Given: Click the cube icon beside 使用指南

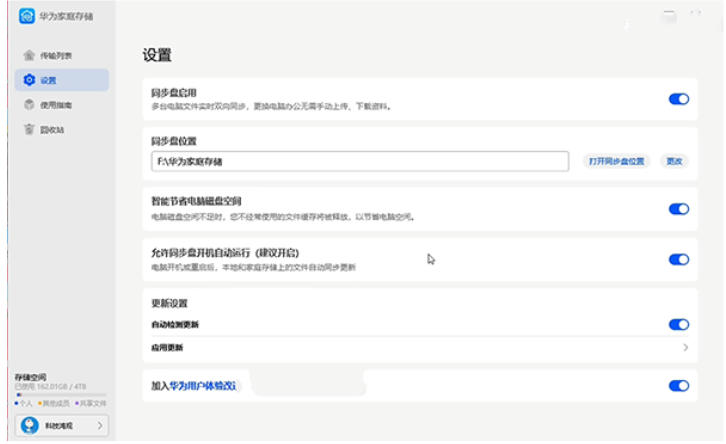Looking at the screenshot, I should [x=29, y=105].
